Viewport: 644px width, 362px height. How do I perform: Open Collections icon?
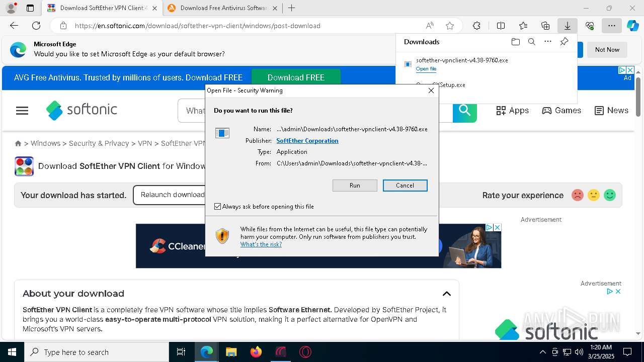click(x=545, y=26)
